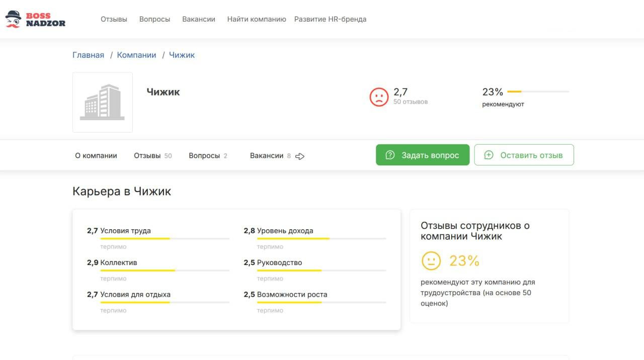Image resolution: width=644 pixels, height=360 pixels.
Task: Select the Вопросы 2 tab
Action: coord(208,156)
